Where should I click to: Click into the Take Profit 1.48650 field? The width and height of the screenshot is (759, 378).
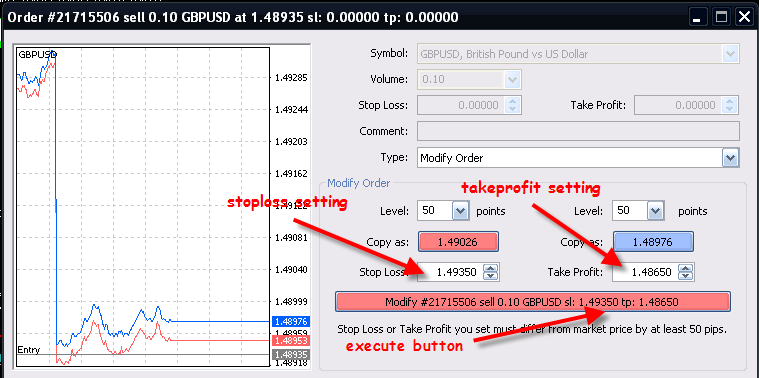tap(645, 272)
